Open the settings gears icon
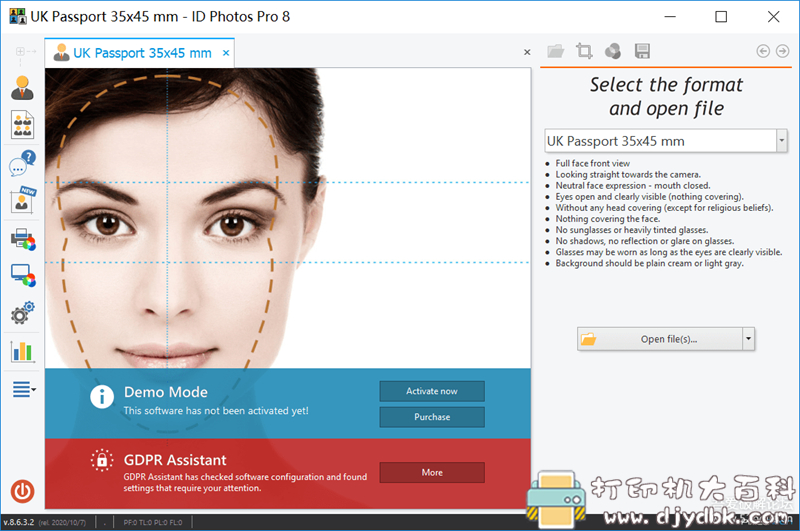Screen dimensions: 800x531 [x=22, y=313]
